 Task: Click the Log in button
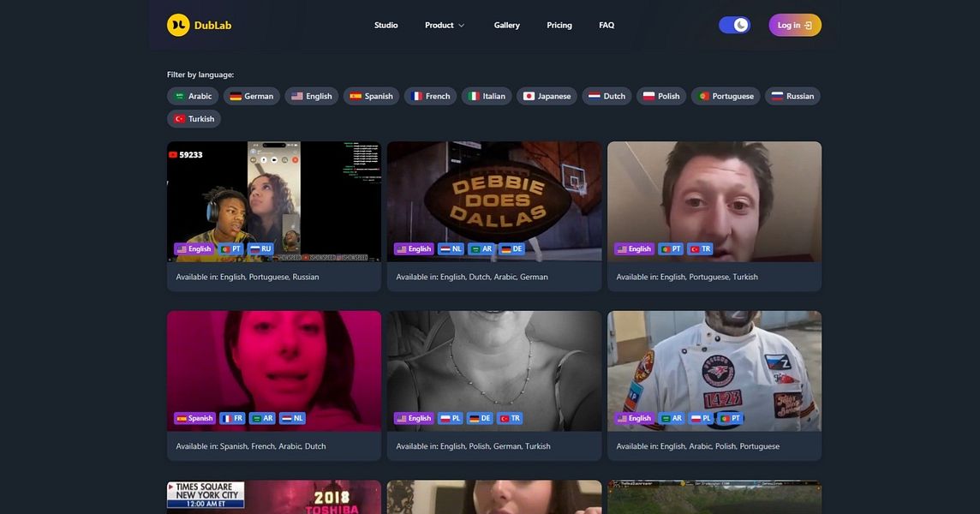tap(794, 24)
